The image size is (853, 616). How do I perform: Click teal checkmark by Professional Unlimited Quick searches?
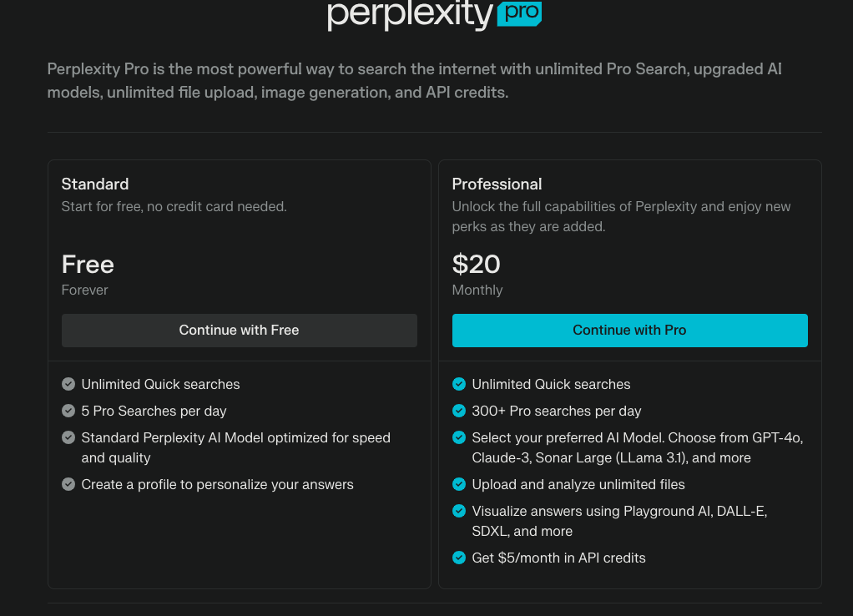pos(458,384)
